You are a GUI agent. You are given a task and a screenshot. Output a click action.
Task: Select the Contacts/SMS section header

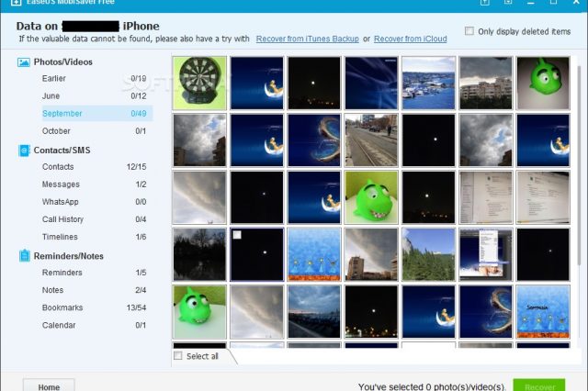pyautogui.click(x=62, y=151)
